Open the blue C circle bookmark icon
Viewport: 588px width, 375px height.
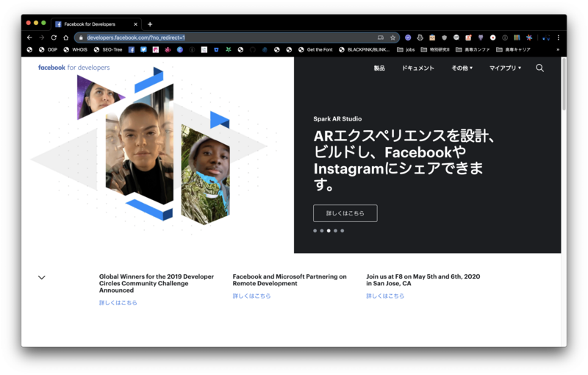coord(180,49)
